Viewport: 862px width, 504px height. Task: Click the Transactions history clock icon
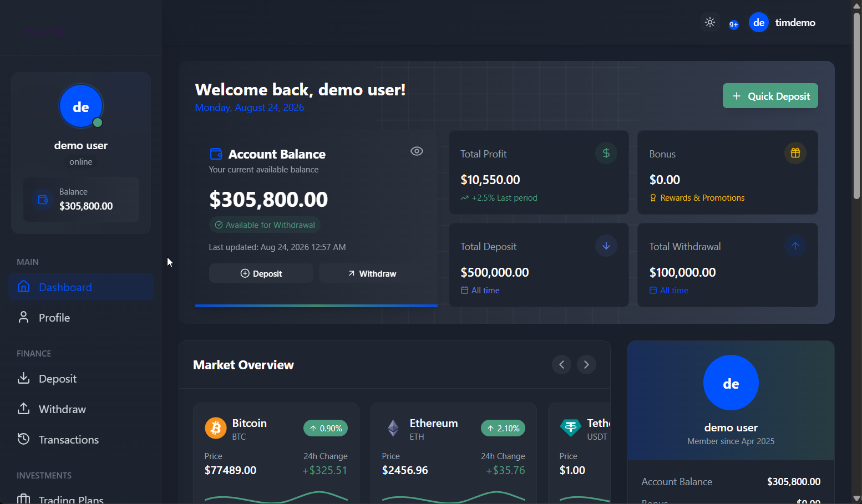pos(23,439)
